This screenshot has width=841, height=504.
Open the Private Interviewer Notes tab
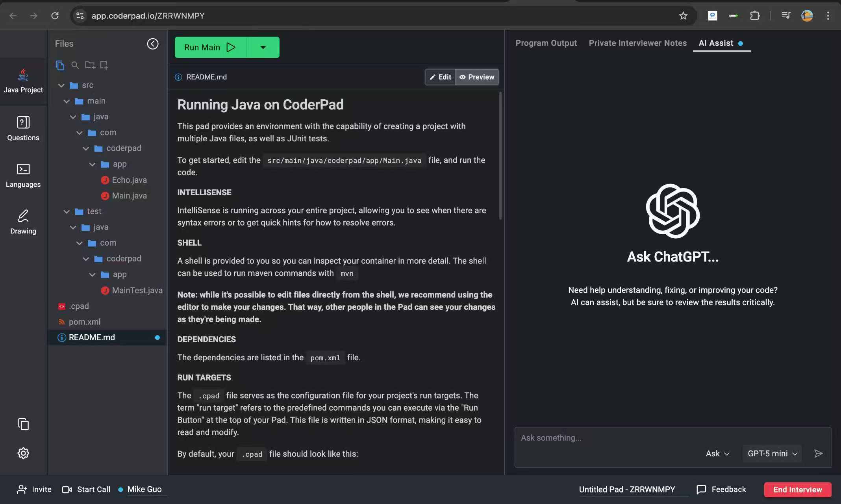tap(637, 43)
